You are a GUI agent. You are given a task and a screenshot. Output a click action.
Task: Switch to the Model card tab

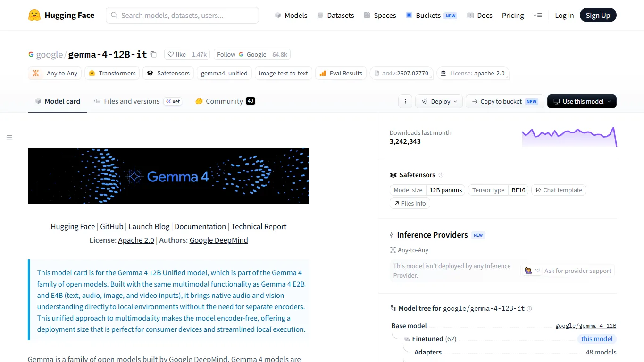tap(58, 101)
